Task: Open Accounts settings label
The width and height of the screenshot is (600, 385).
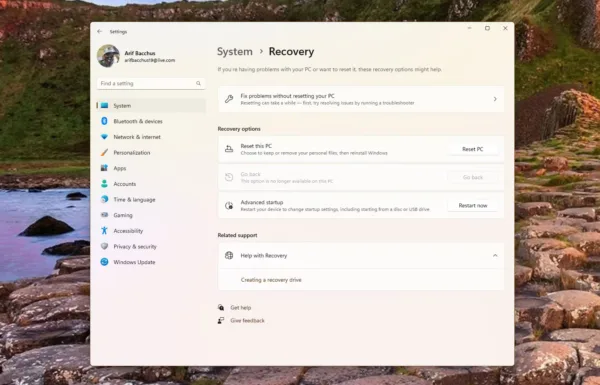Action: pos(125,184)
